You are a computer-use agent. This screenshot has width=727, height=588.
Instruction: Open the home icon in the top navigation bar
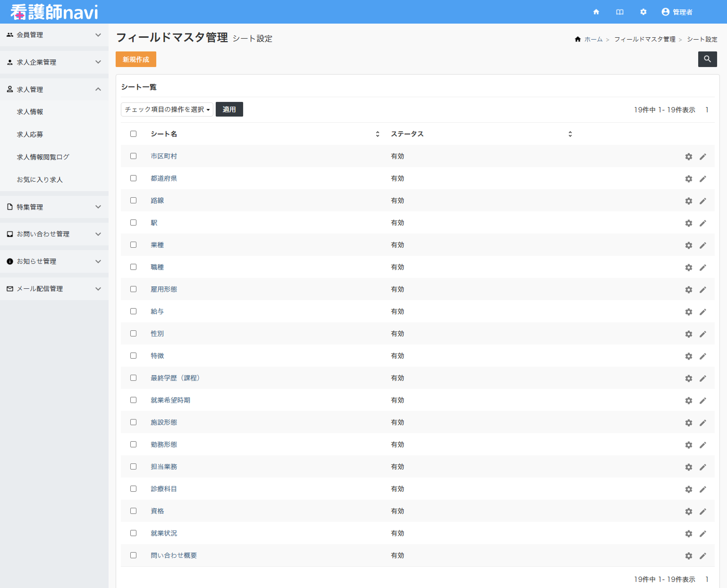coord(596,12)
